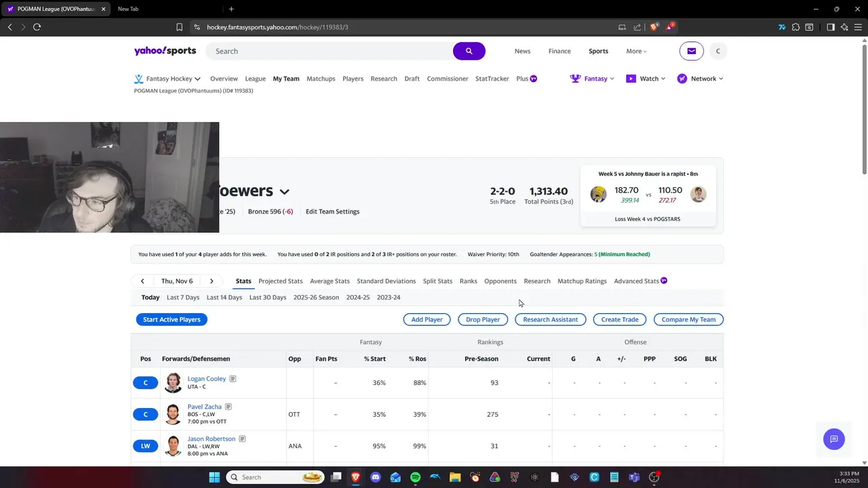
Task: Share this page via share icon
Action: point(637,27)
